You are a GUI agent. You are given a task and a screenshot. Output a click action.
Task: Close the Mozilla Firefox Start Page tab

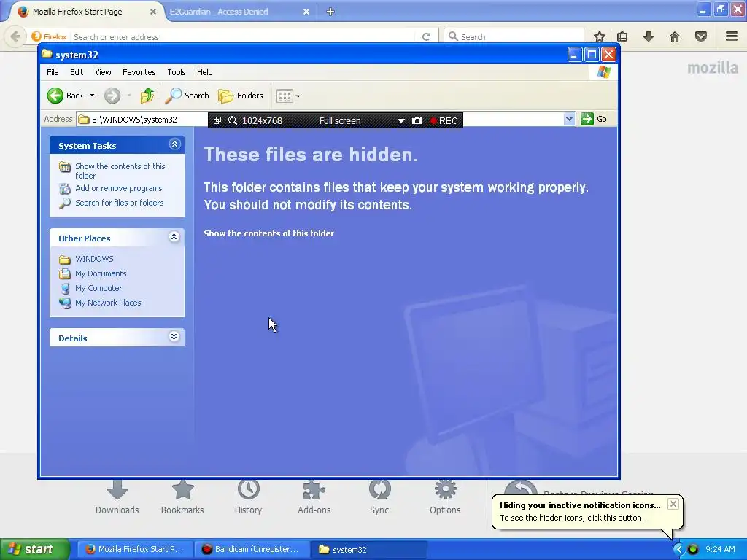click(x=153, y=12)
